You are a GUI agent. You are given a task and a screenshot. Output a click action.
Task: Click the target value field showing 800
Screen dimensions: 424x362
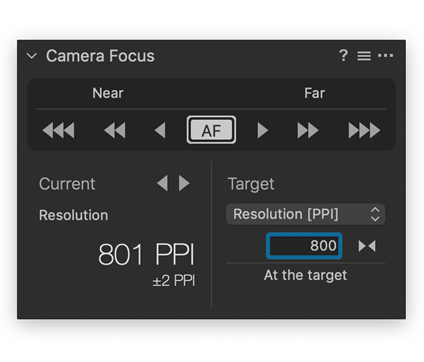tap(304, 246)
